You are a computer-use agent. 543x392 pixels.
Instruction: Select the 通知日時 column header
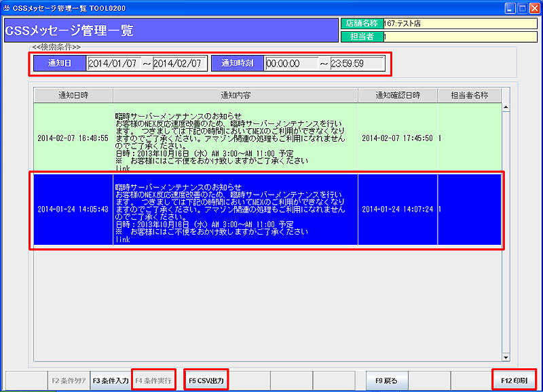click(x=73, y=95)
